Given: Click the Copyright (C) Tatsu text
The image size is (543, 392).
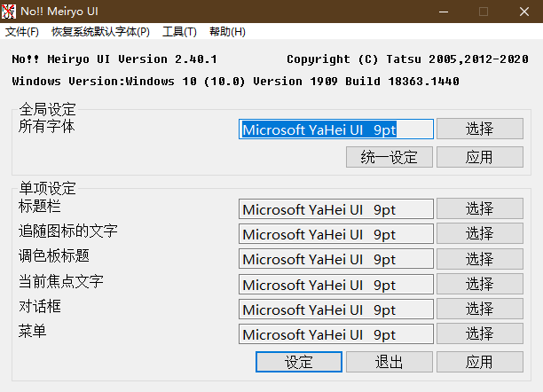Looking at the screenshot, I should point(407,59).
